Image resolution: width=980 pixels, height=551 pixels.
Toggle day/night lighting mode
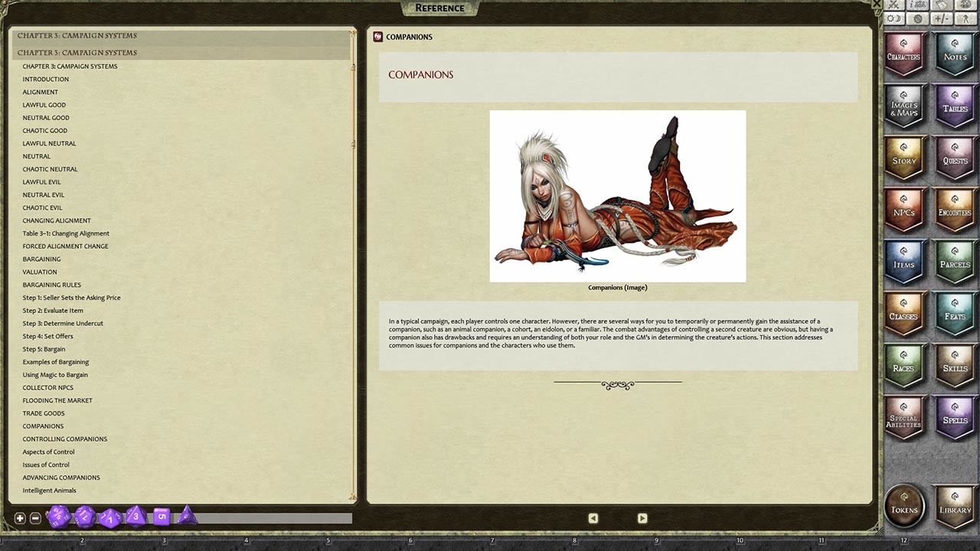click(x=893, y=19)
